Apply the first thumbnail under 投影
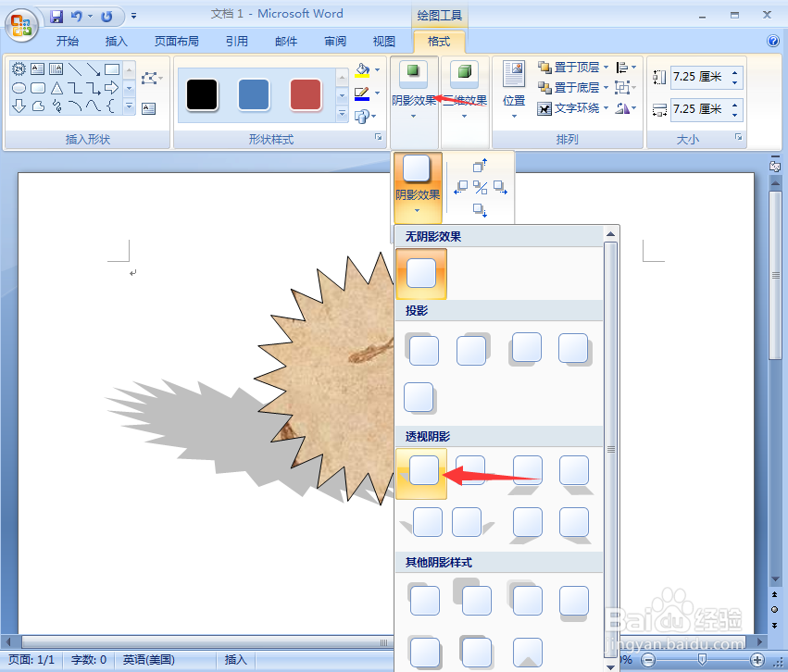Screen dimensions: 788x672 coord(422,349)
